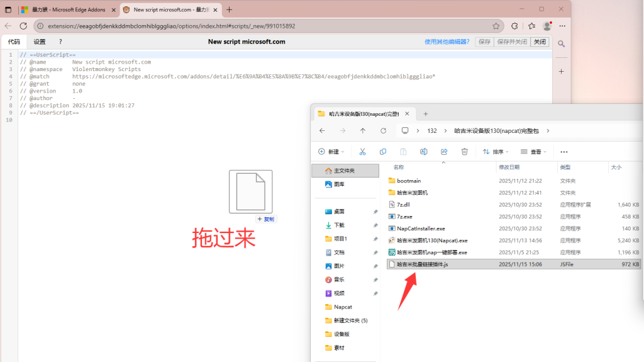644x362 pixels.
Task: Add a new File Explorer tab
Action: (426, 114)
